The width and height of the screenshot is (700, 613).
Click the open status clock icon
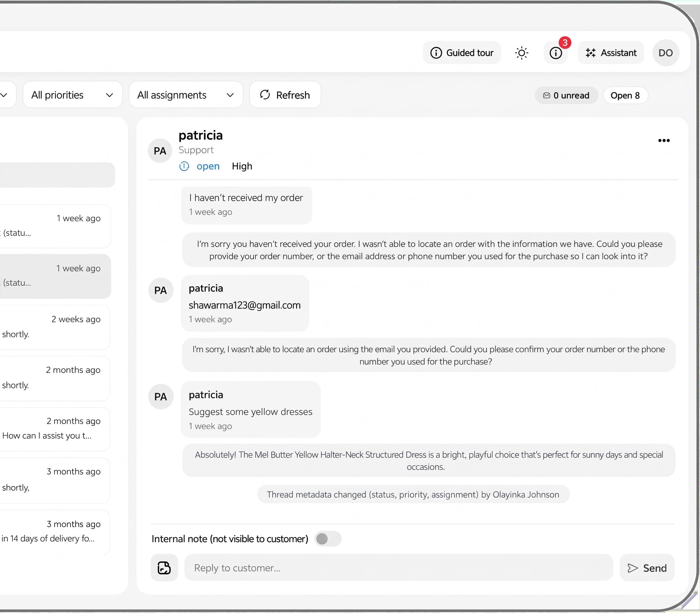pyautogui.click(x=184, y=166)
